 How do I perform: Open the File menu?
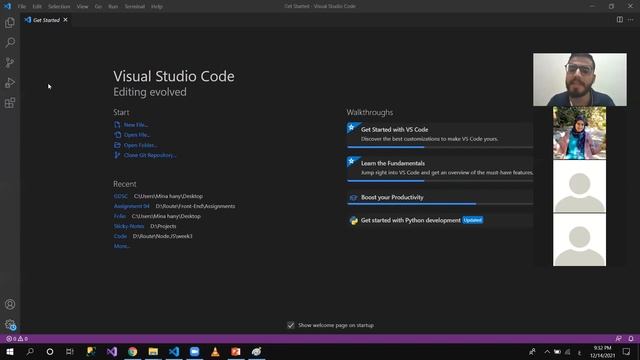click(x=22, y=7)
